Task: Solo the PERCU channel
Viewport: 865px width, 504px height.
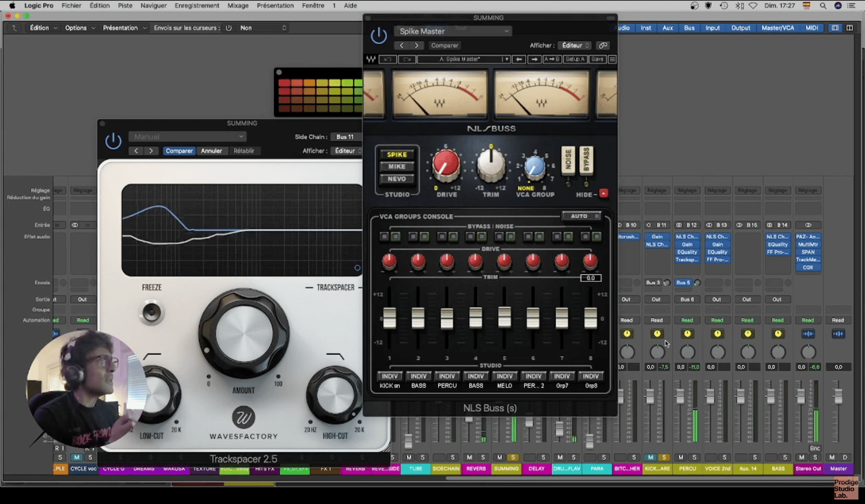Action: point(694,457)
